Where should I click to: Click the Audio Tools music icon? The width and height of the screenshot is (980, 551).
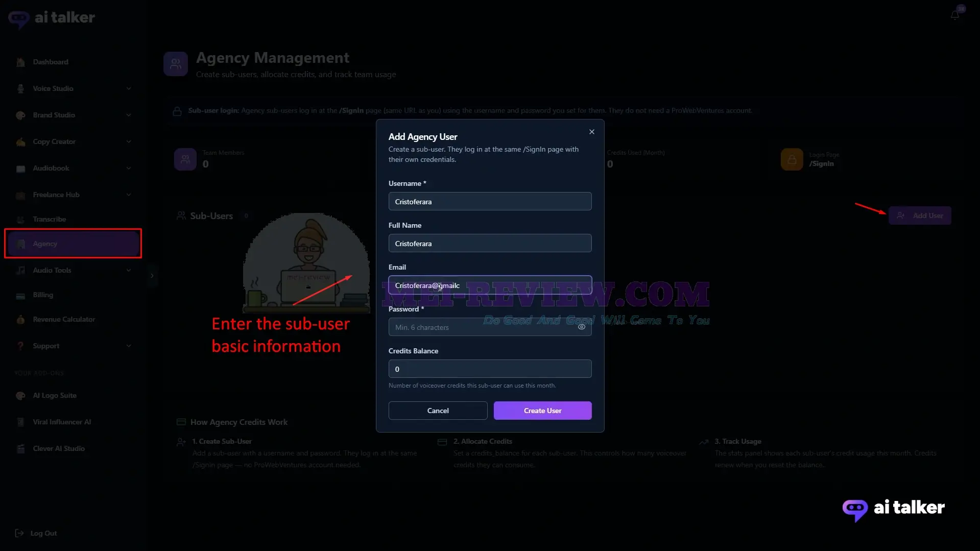click(20, 270)
